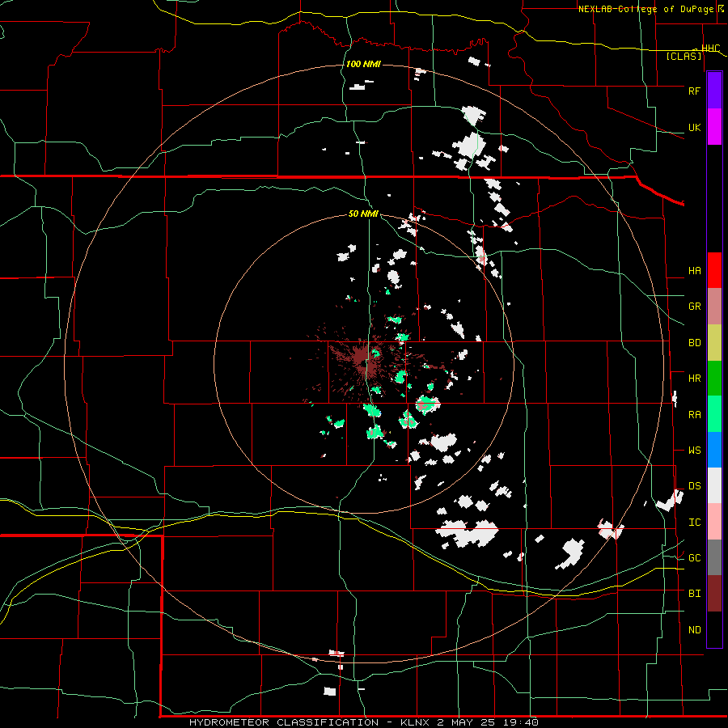Click the RF legend label

[694, 91]
